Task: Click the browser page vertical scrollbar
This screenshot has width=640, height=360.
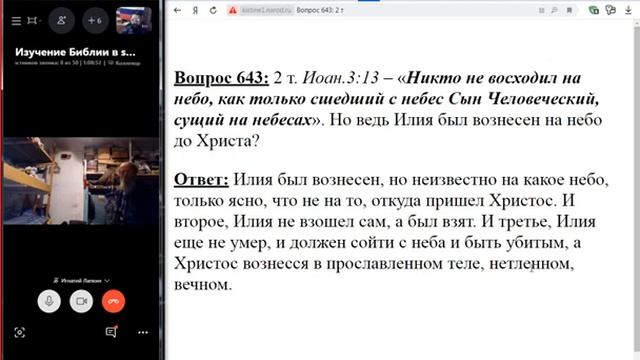Action: coord(637,190)
